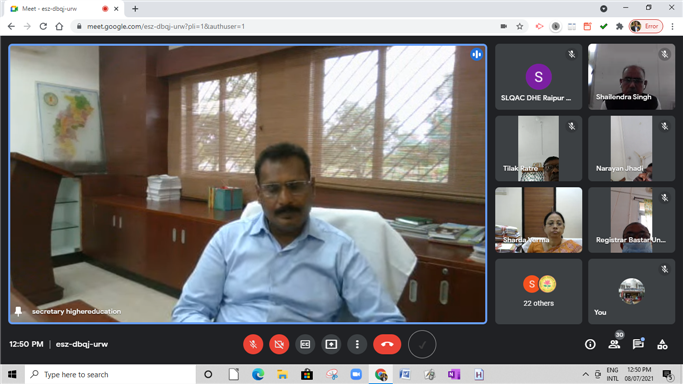The image size is (683, 384).
Task: Open a new browser tab
Action: click(135, 9)
